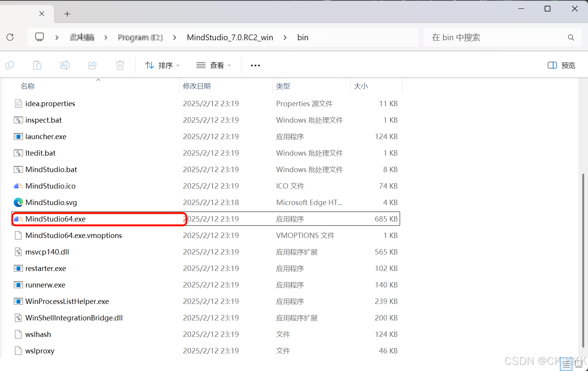
Task: Expand the chevron after MindStudio_7.0.RC2_win breadcrumb
Action: point(285,38)
